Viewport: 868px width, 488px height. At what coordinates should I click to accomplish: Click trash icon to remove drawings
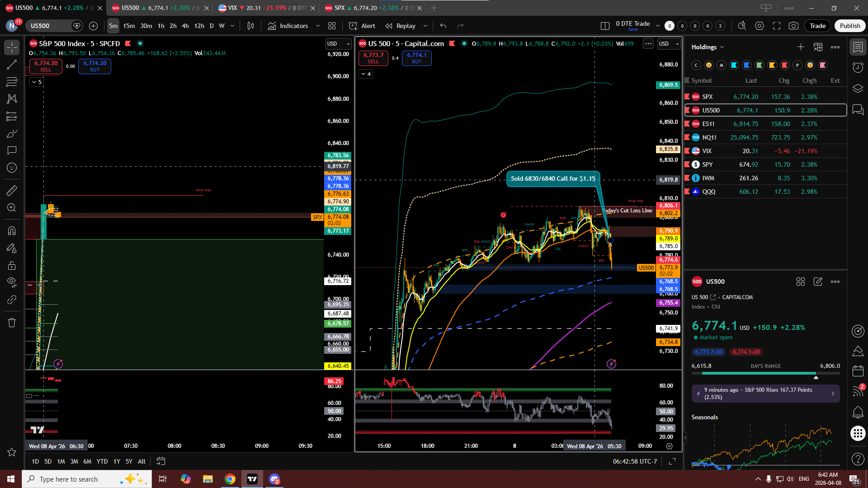tap(12, 323)
